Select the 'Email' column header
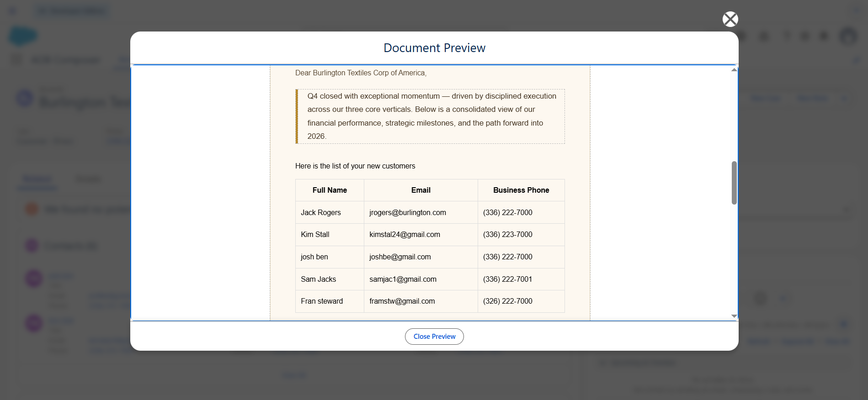Viewport: 868px width, 400px height. point(421,190)
